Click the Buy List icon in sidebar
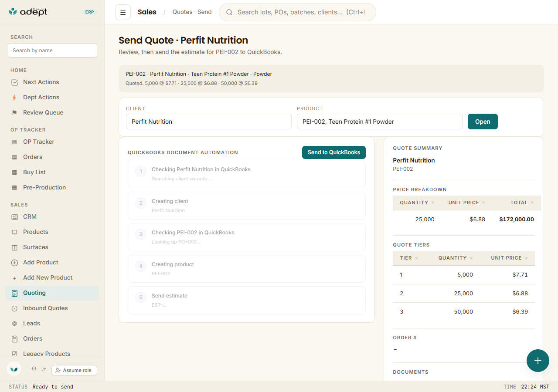Screen dimensions: 558x392 click(x=14, y=172)
